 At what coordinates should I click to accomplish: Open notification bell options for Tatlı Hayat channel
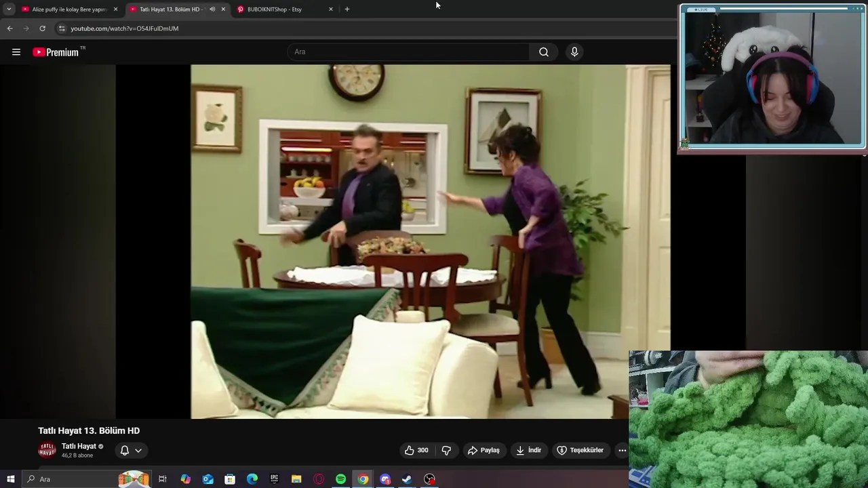tap(131, 450)
